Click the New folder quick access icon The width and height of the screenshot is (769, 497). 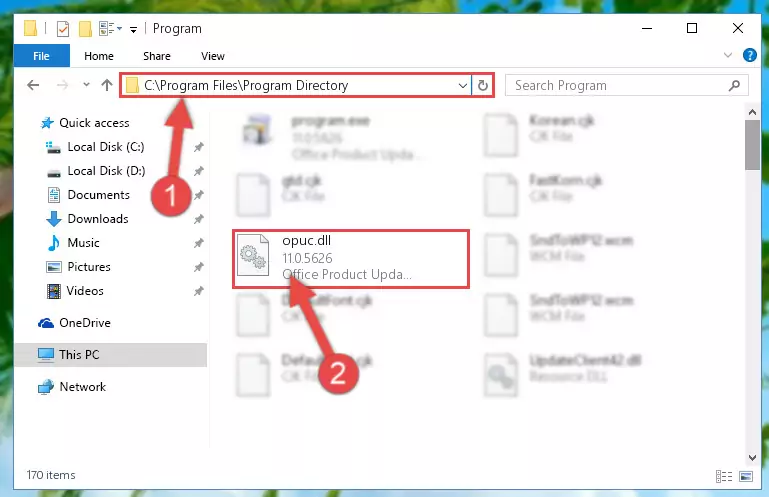(85, 29)
